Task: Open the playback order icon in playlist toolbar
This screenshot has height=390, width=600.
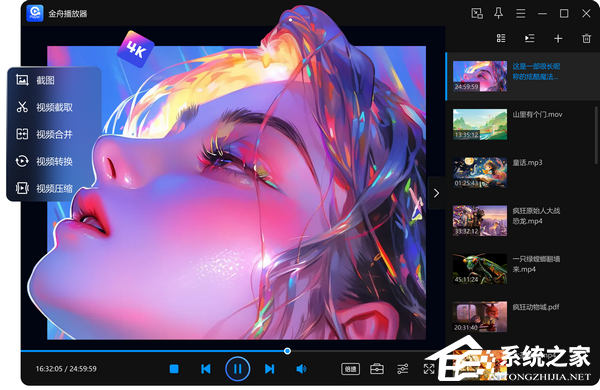Action: pos(530,38)
